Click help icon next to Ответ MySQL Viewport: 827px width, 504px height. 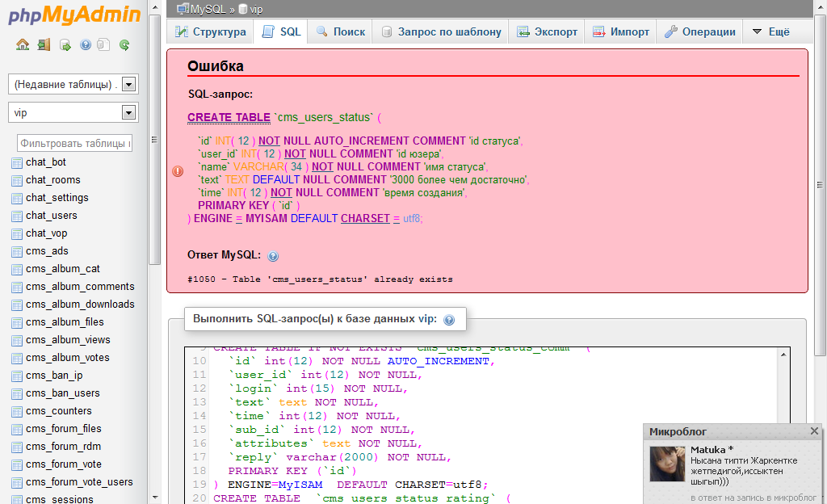point(273,256)
